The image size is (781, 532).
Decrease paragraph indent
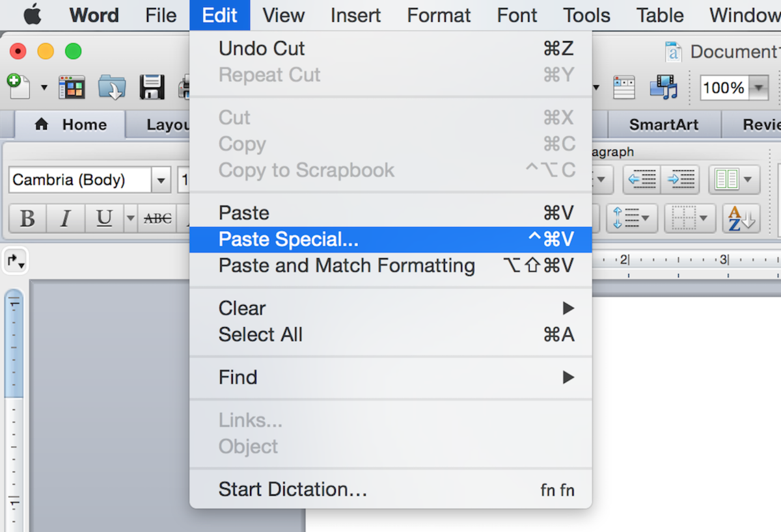[x=642, y=180]
